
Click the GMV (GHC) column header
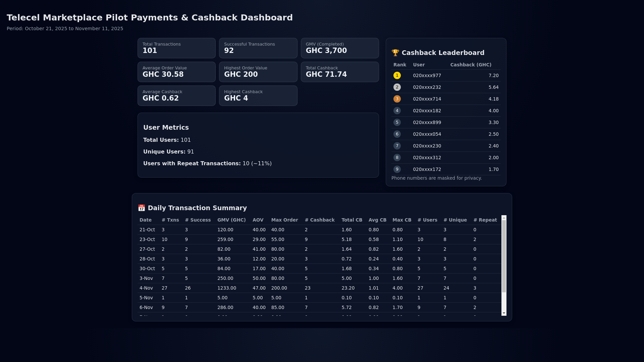click(x=231, y=220)
